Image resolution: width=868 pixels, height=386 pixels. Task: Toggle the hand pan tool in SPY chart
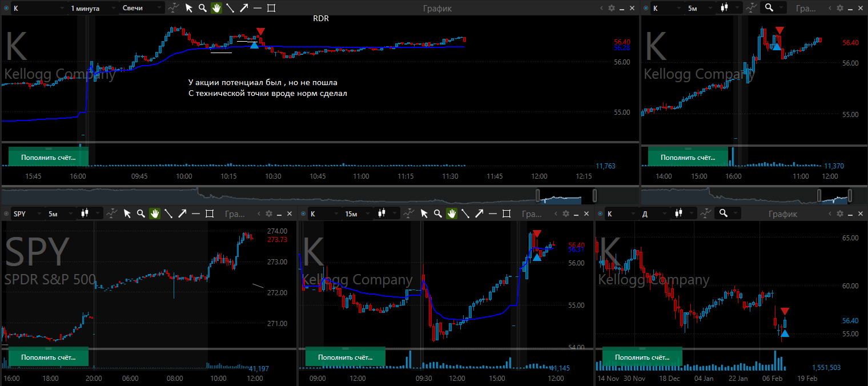155,214
